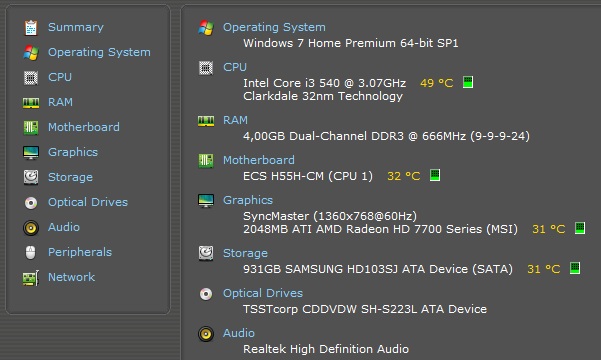Open the RAM heading link in summary
This screenshot has height=360, width=601.
coord(235,120)
